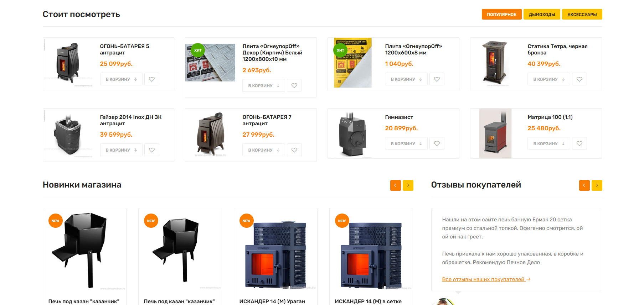Viewport: 644px width, 305px height.
Task: Favorite the ОГОНЬ-БАТАРЕЯ 7 антрацит stove
Action: pos(294,150)
